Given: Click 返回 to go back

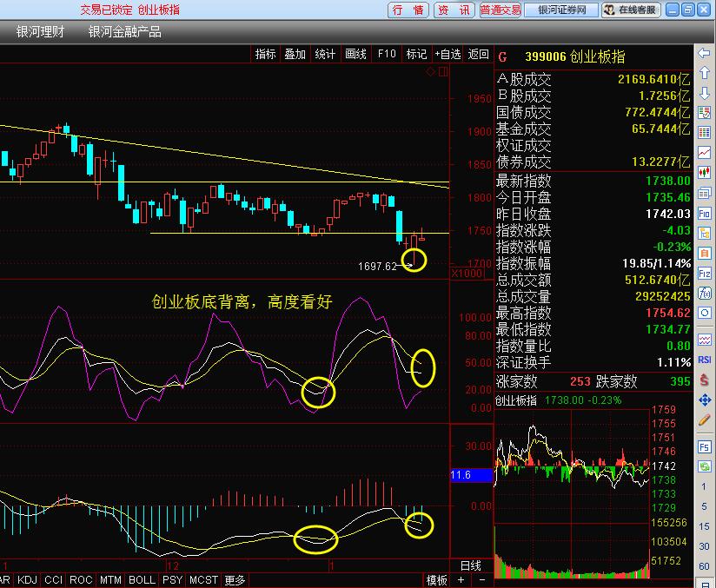Looking at the screenshot, I should coord(479,55).
